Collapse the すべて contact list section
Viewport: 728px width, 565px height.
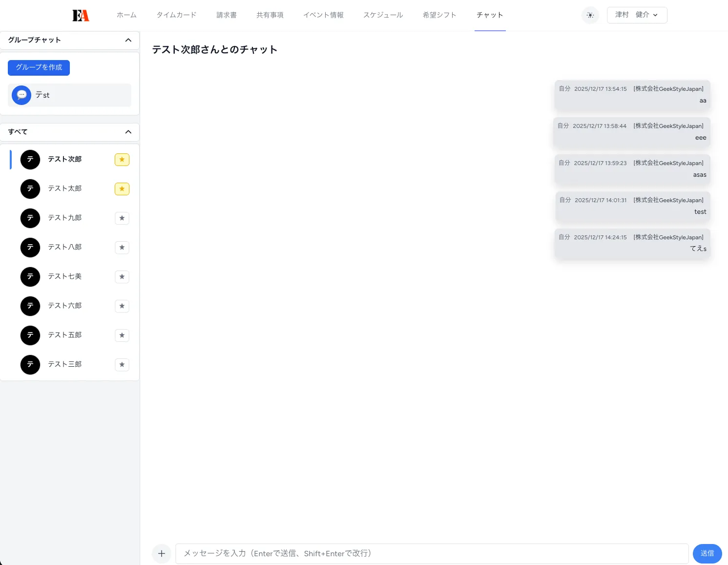[x=128, y=132]
